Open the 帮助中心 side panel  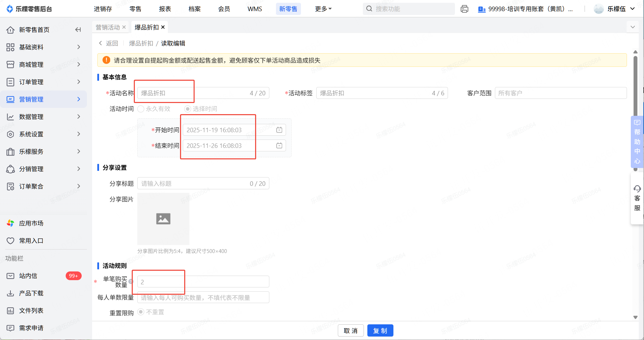637,142
